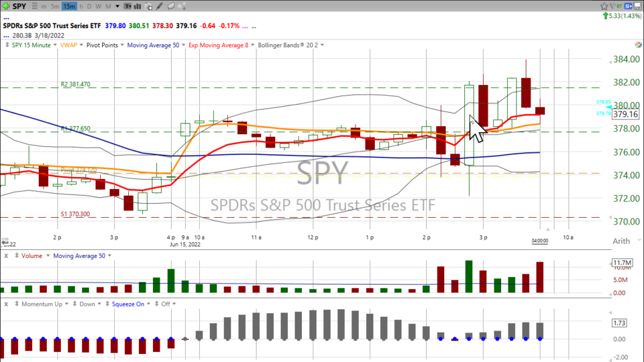Click the orange VWAP label
This screenshot has height=362, width=644.
68,45
